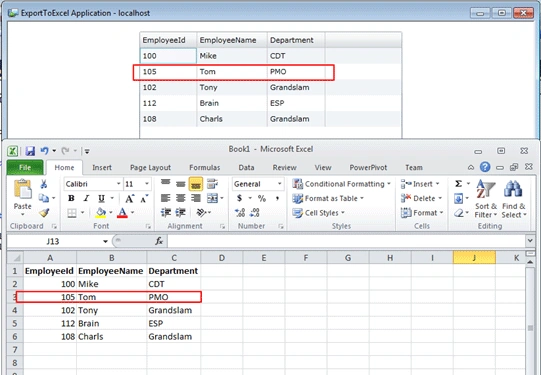Image resolution: width=541 pixels, height=375 pixels.
Task: Click the Save icon in quick access toolbar
Action: [x=30, y=151]
